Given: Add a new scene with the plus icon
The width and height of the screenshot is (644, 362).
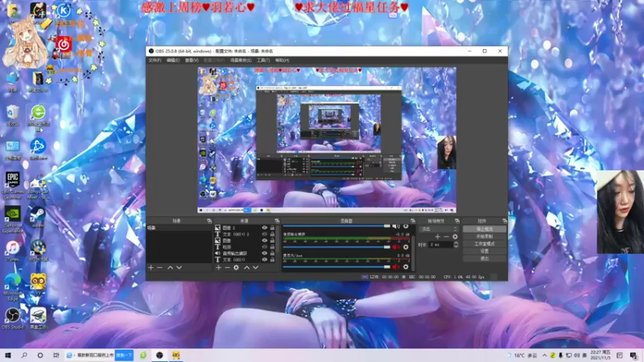Looking at the screenshot, I should pyautogui.click(x=151, y=268).
